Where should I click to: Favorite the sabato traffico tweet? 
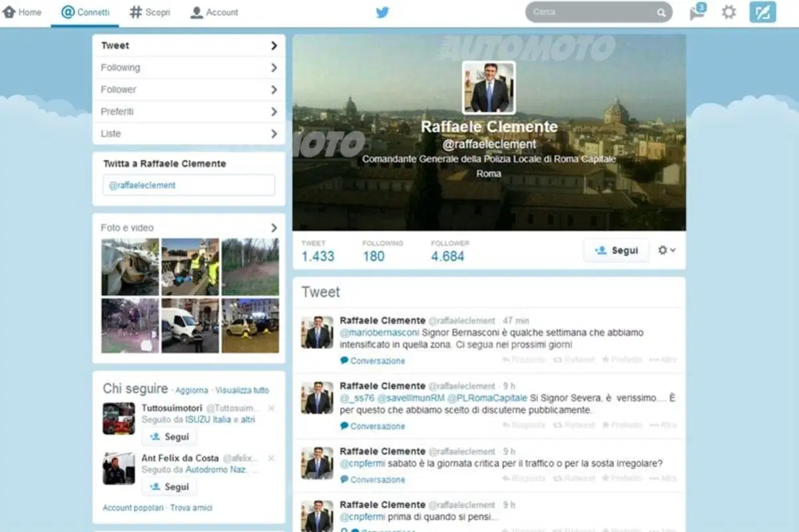pos(622,478)
